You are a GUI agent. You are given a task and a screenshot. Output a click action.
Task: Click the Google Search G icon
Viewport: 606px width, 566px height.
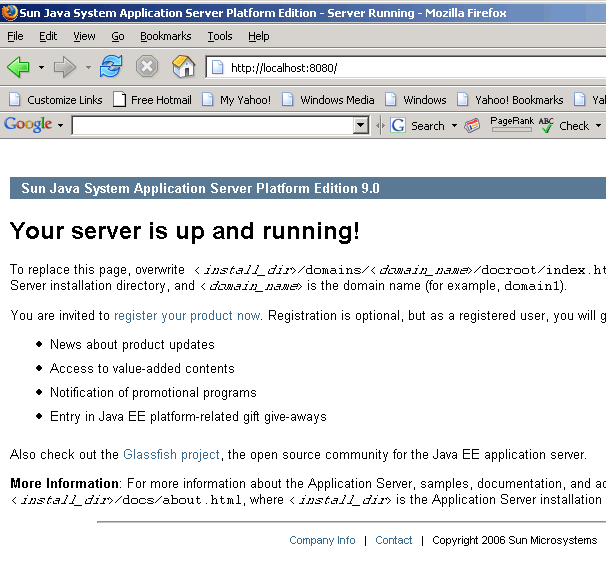(398, 126)
